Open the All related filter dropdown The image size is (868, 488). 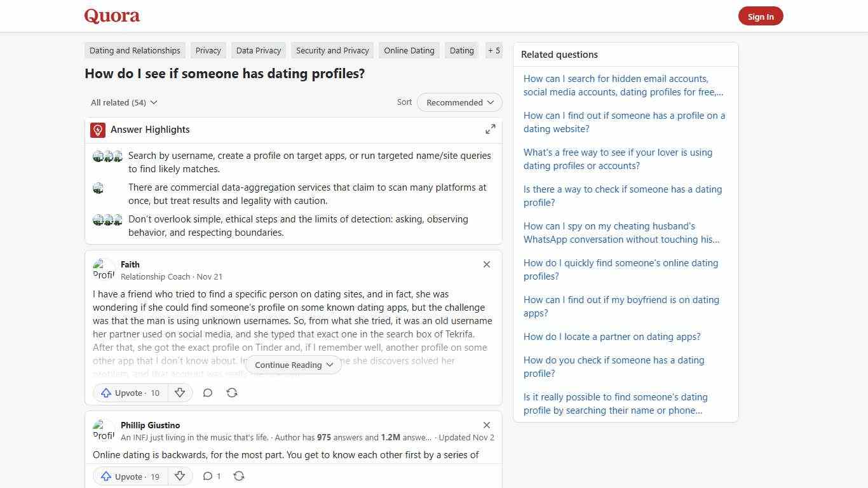coord(123,102)
